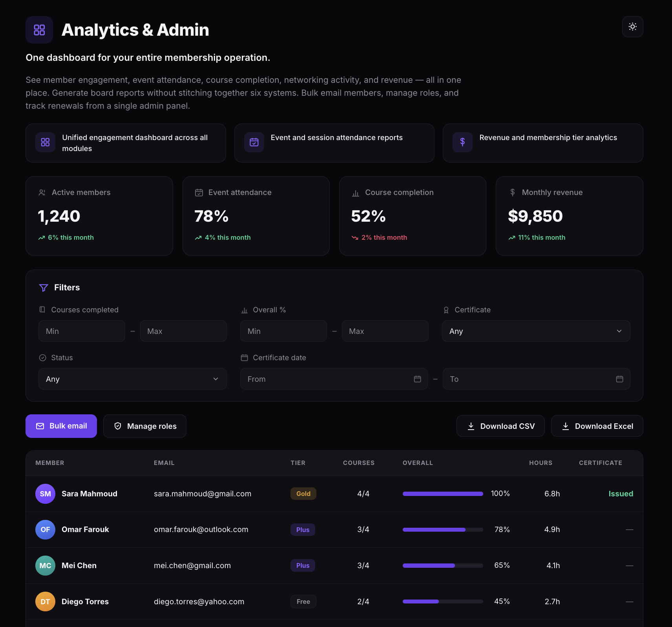This screenshot has width=672, height=627.
Task: Click Diego Torres's DT avatar
Action: point(45,601)
